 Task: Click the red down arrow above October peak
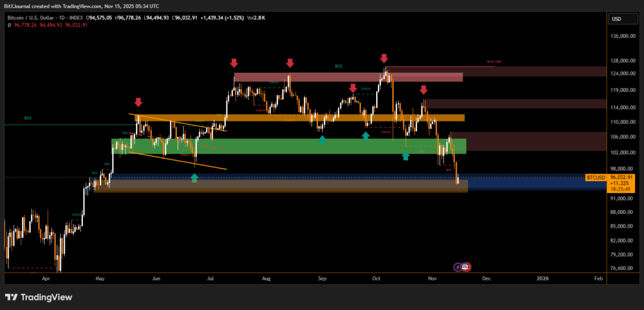point(384,58)
